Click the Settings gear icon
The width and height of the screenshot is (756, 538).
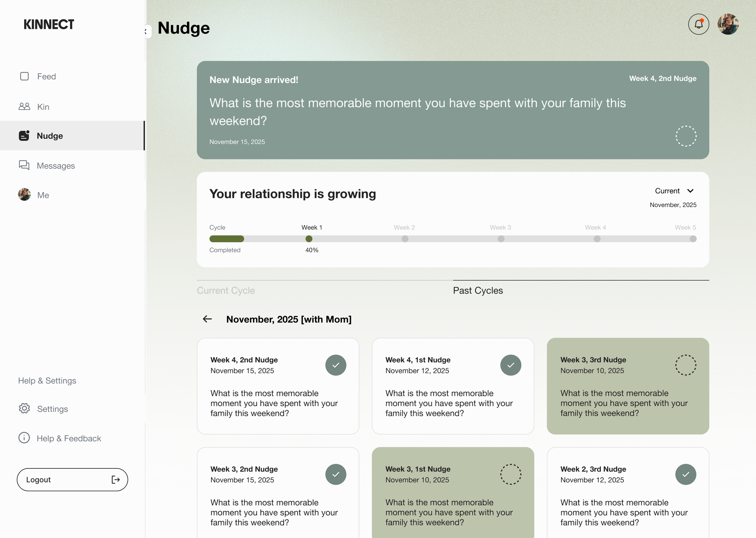click(24, 408)
